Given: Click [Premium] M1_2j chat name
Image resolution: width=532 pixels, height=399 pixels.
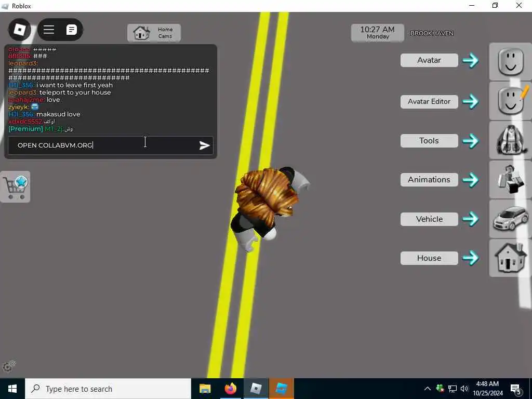Looking at the screenshot, I should (36, 129).
